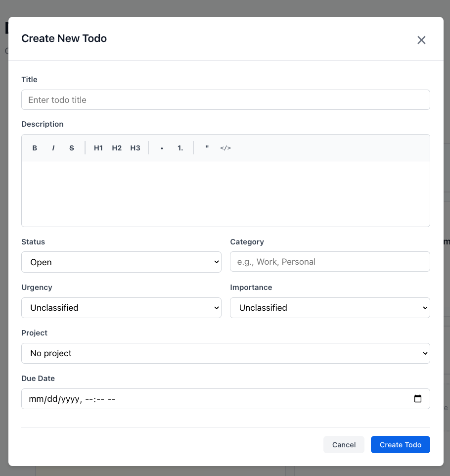
Task: Apply italic formatting in description editor
Action: [x=53, y=148]
